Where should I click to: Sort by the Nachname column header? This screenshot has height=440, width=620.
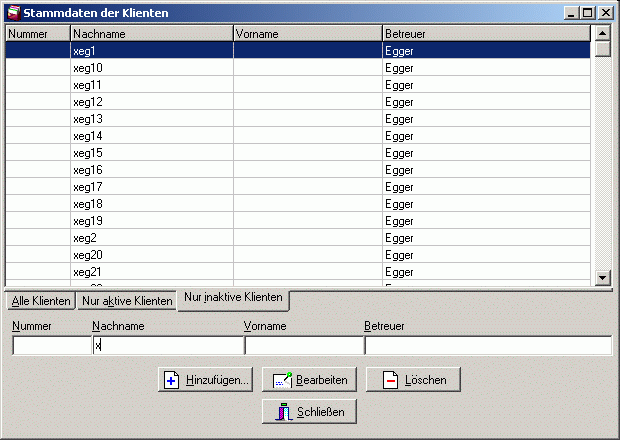(152, 34)
